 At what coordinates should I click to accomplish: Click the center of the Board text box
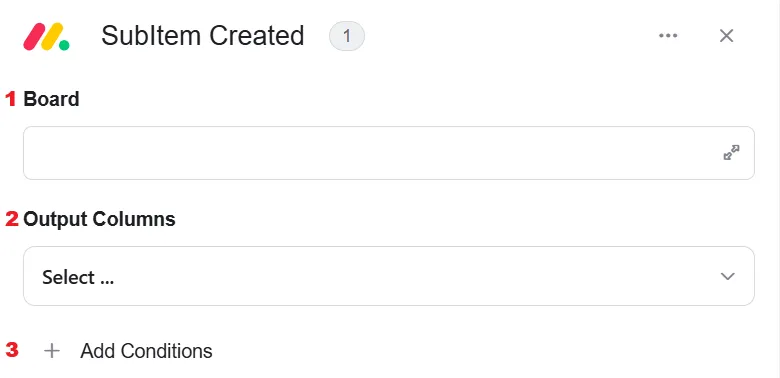pyautogui.click(x=389, y=153)
